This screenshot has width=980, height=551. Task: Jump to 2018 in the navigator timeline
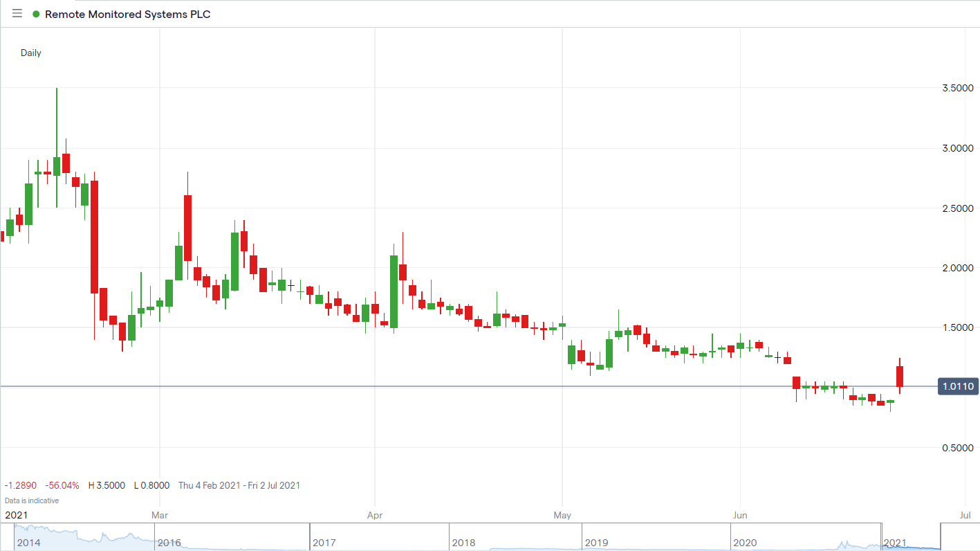click(x=463, y=543)
